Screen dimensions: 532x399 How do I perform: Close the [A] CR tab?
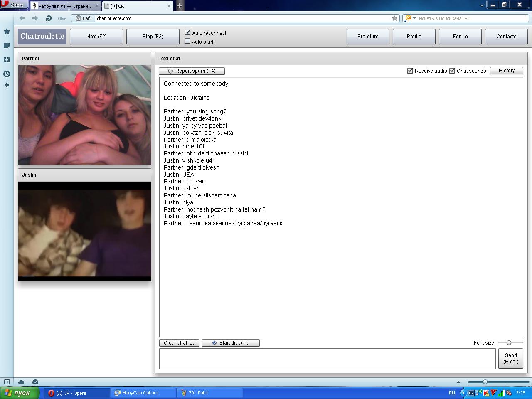(169, 6)
